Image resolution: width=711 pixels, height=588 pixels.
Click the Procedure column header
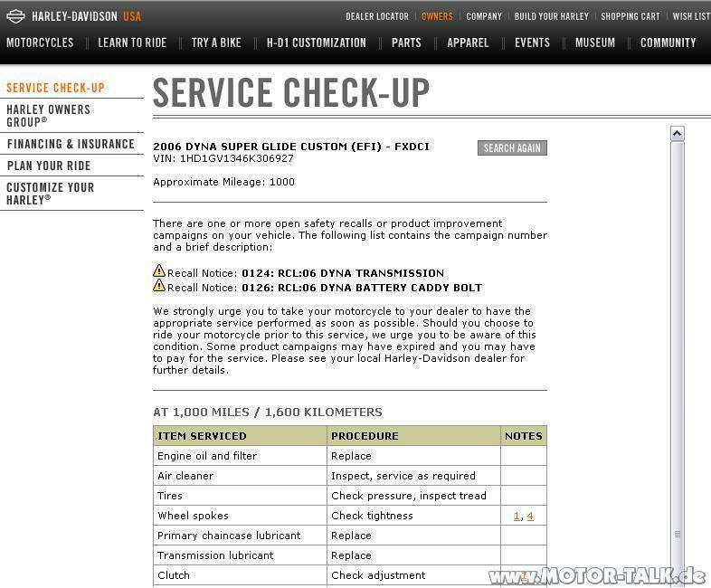click(x=413, y=436)
